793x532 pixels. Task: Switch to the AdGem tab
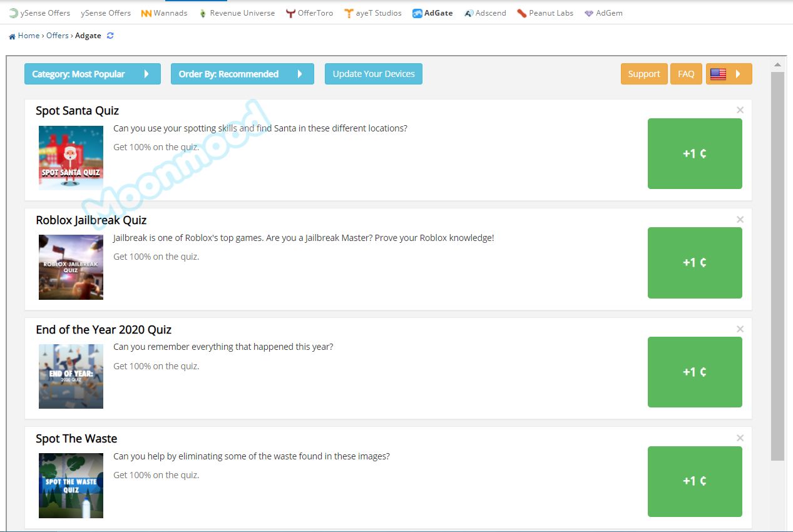[603, 13]
